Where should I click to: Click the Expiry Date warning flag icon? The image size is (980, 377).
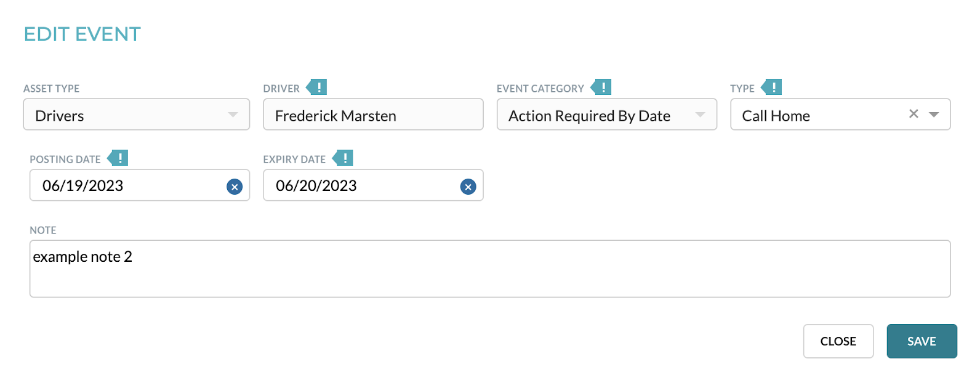[x=343, y=158]
